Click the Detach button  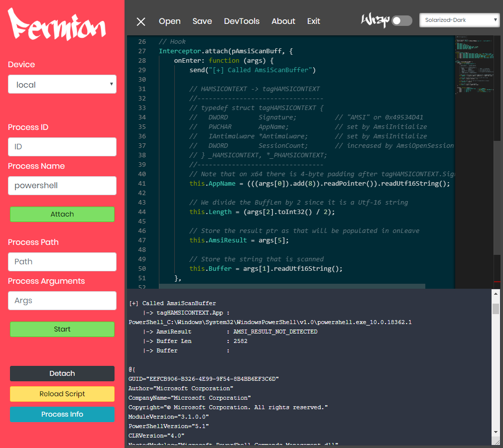coord(62,374)
